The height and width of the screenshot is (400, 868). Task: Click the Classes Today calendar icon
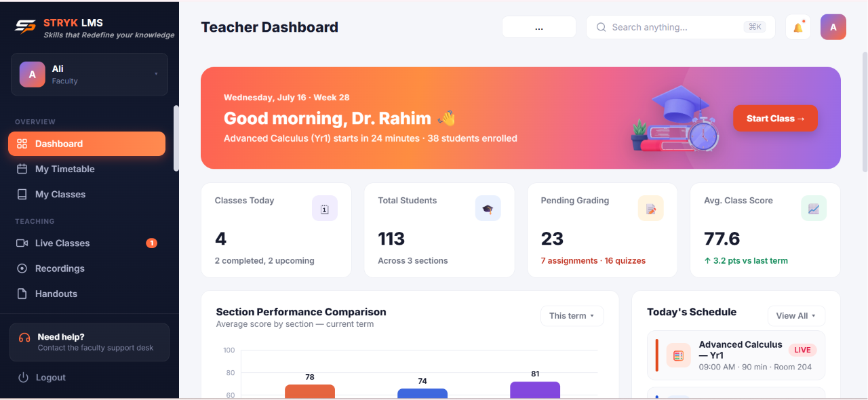tap(325, 209)
